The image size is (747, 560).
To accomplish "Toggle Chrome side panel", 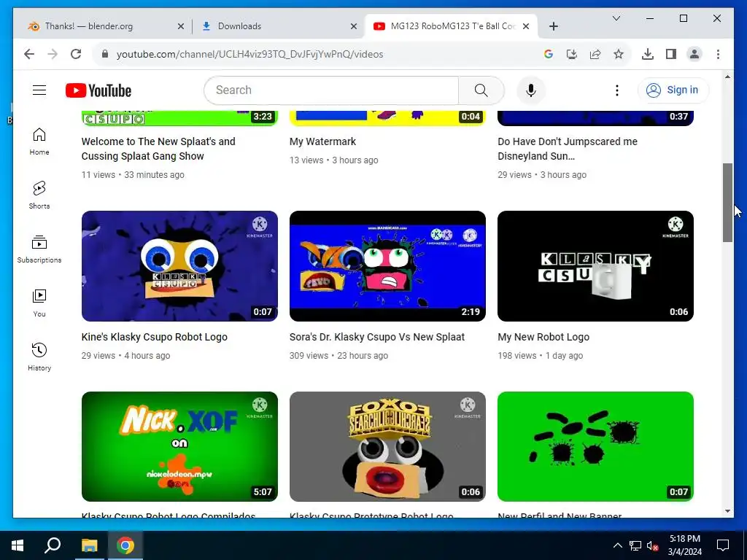I will (x=671, y=54).
